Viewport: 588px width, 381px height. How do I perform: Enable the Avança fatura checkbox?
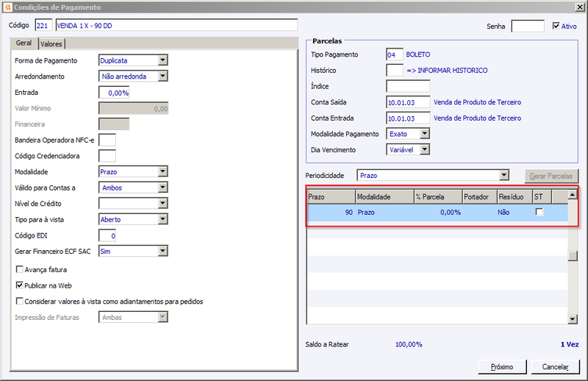pyautogui.click(x=20, y=269)
